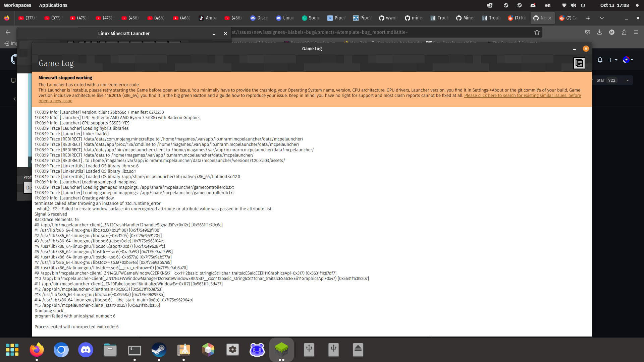The height and width of the screenshot is (362, 644).
Task: Open the terminal from the taskbar
Action: 135,350
